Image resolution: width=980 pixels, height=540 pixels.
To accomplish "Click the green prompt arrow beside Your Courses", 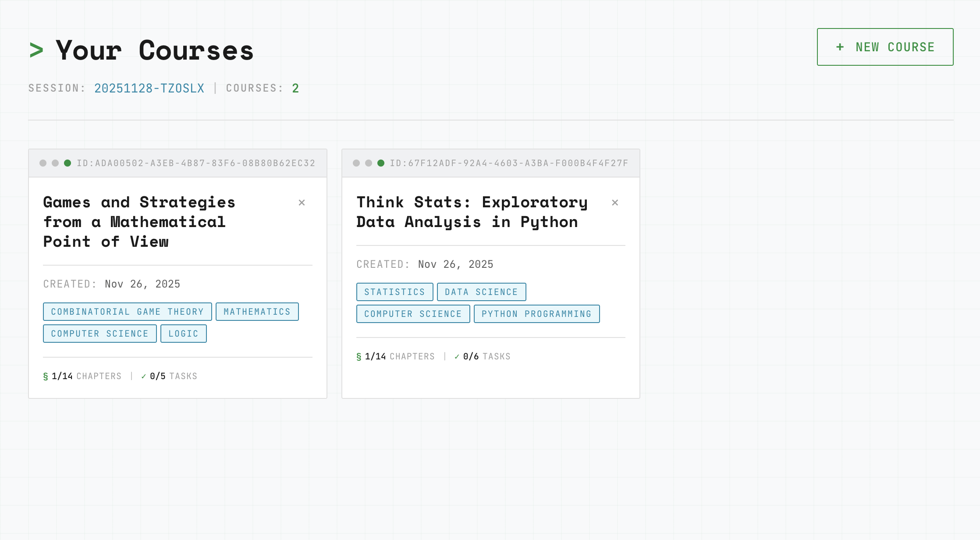I will pyautogui.click(x=36, y=50).
